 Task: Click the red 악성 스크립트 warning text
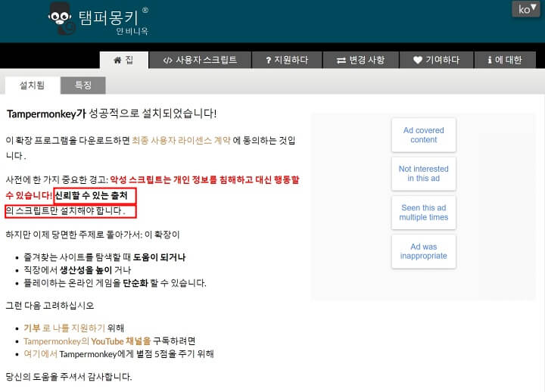coord(152,188)
